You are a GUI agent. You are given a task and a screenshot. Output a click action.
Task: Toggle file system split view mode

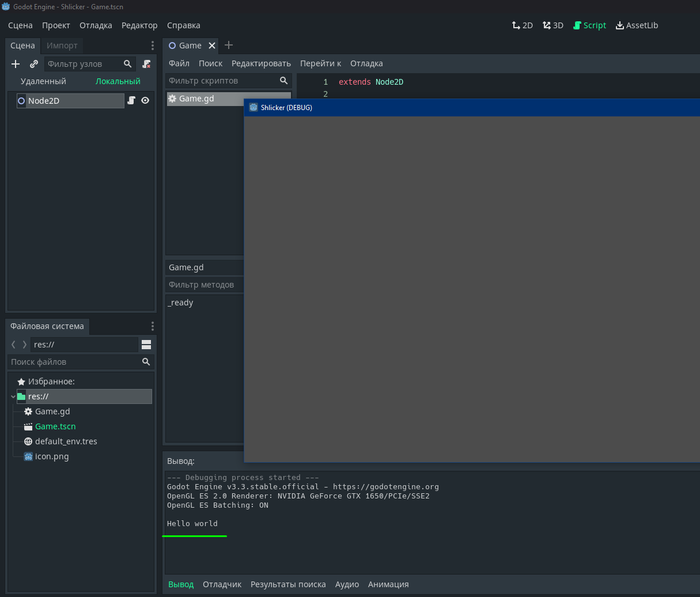click(146, 345)
